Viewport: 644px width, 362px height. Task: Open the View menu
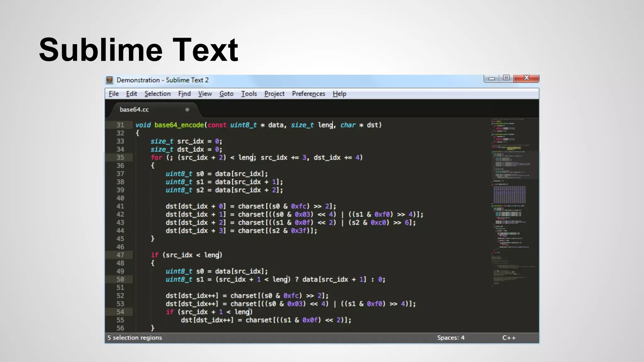tap(205, 94)
